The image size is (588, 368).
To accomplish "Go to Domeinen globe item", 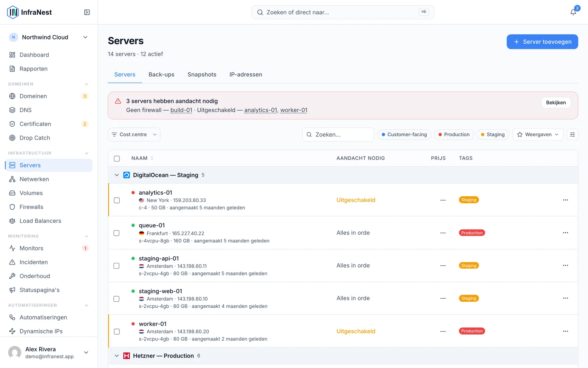I will pyautogui.click(x=49, y=96).
